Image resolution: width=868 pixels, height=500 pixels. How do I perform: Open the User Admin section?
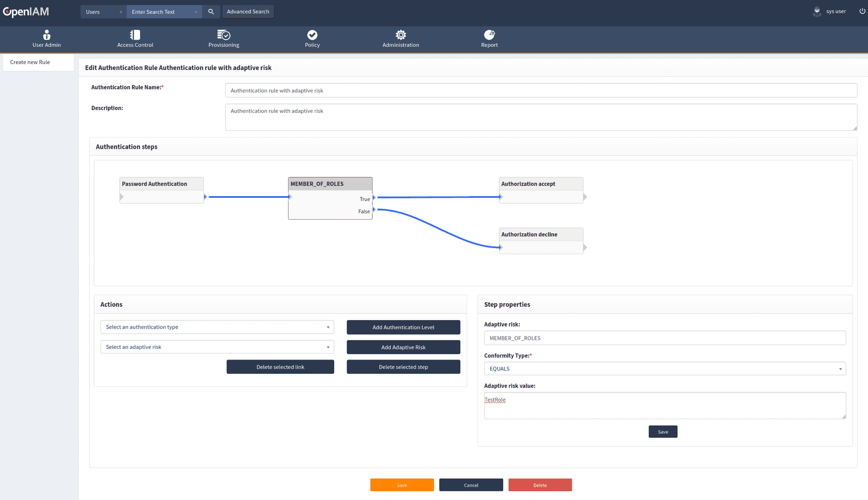46,39
